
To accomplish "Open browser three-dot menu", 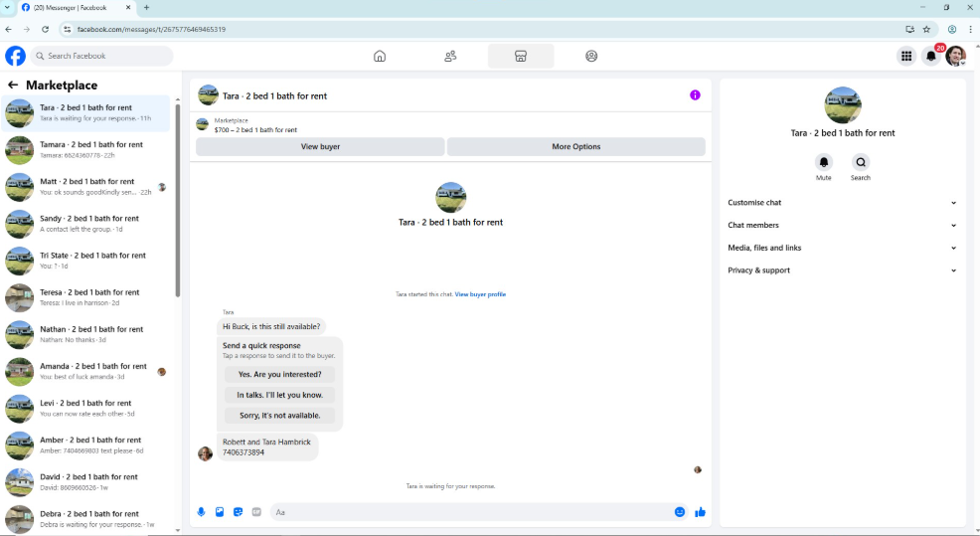I will (x=970, y=29).
